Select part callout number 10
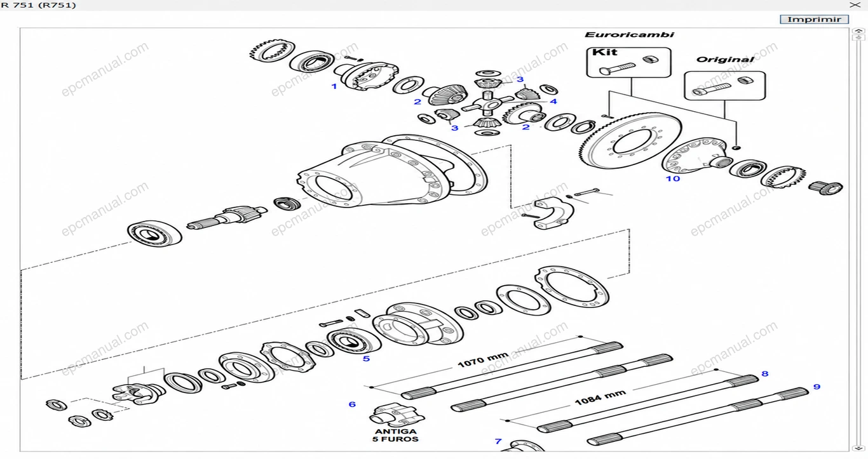The image size is (868, 459). coord(672,178)
